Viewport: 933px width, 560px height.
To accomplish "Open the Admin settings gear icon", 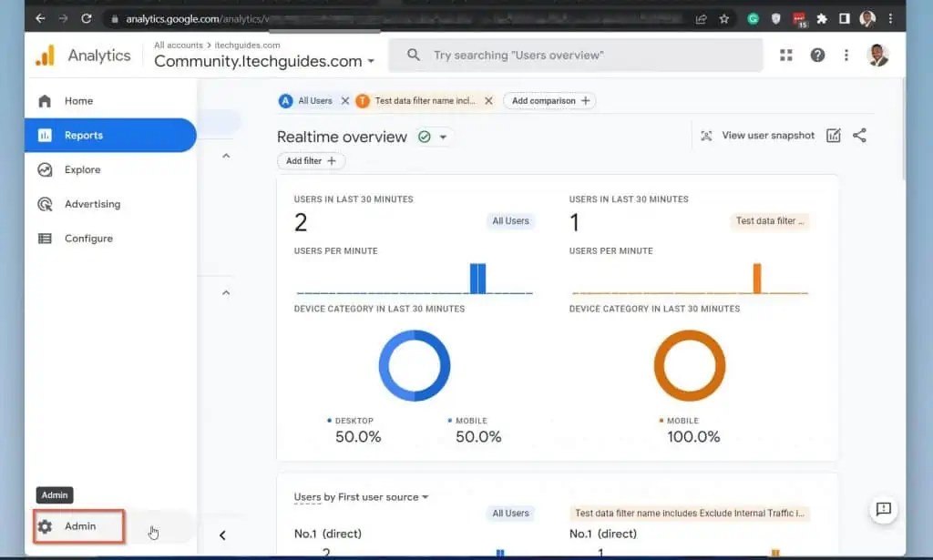I will 43,525.
